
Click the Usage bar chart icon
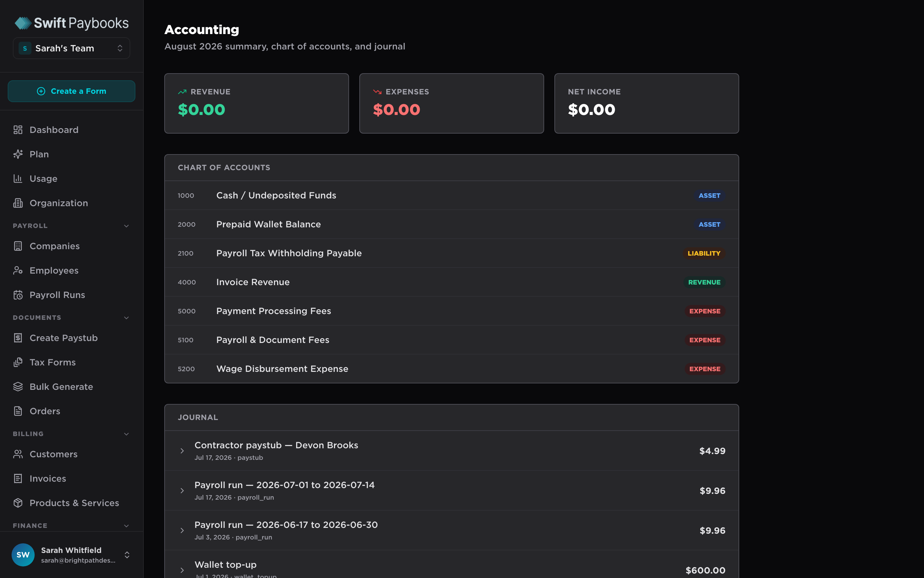coord(18,179)
